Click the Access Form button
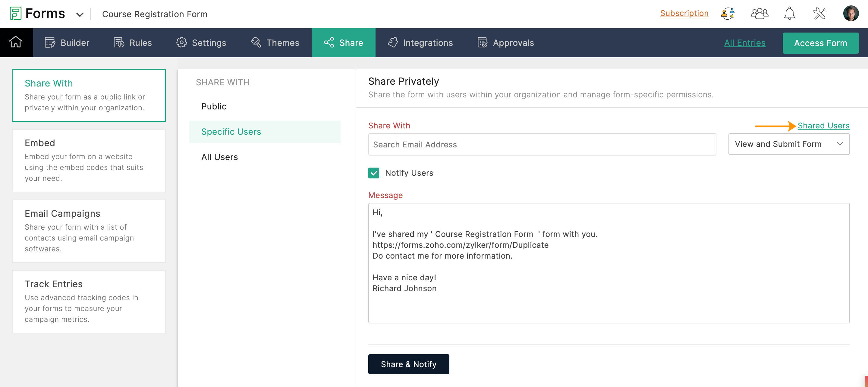 click(820, 43)
